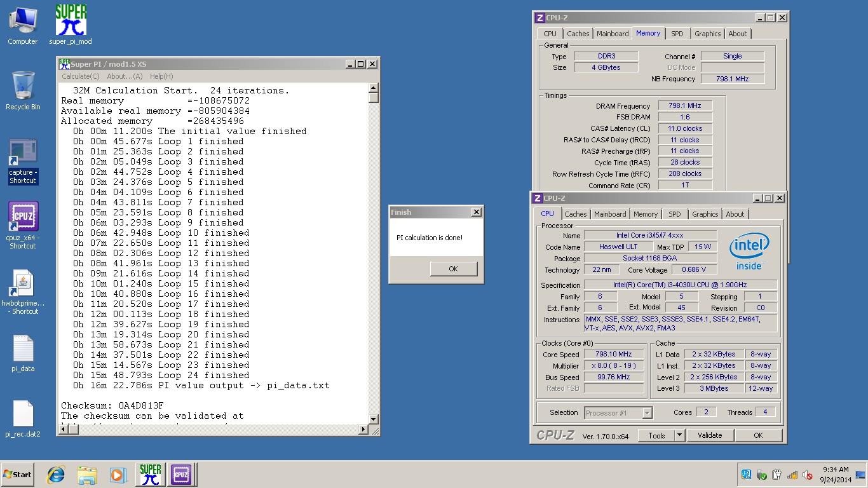The image size is (868, 488).
Task: Expand the Tools dropdown arrow
Action: [679, 435]
